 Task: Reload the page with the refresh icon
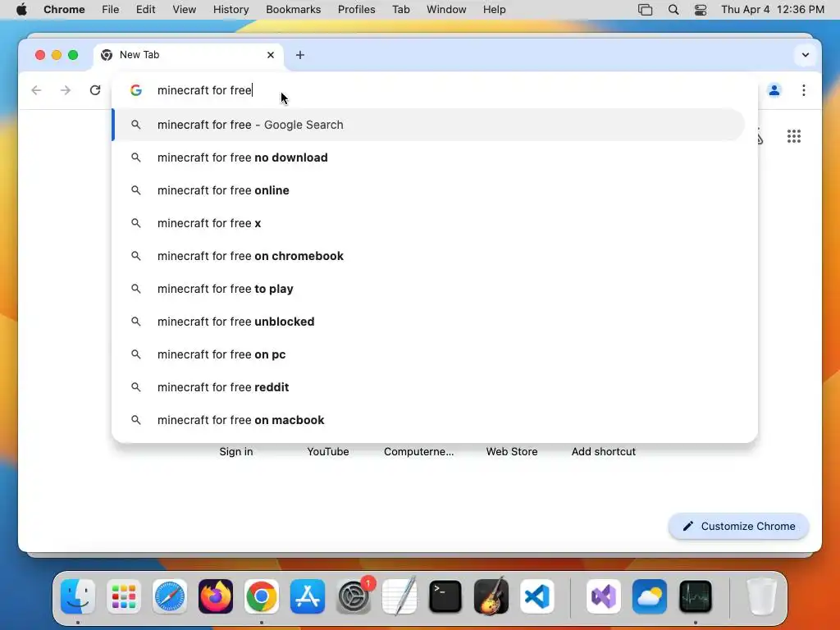click(95, 90)
